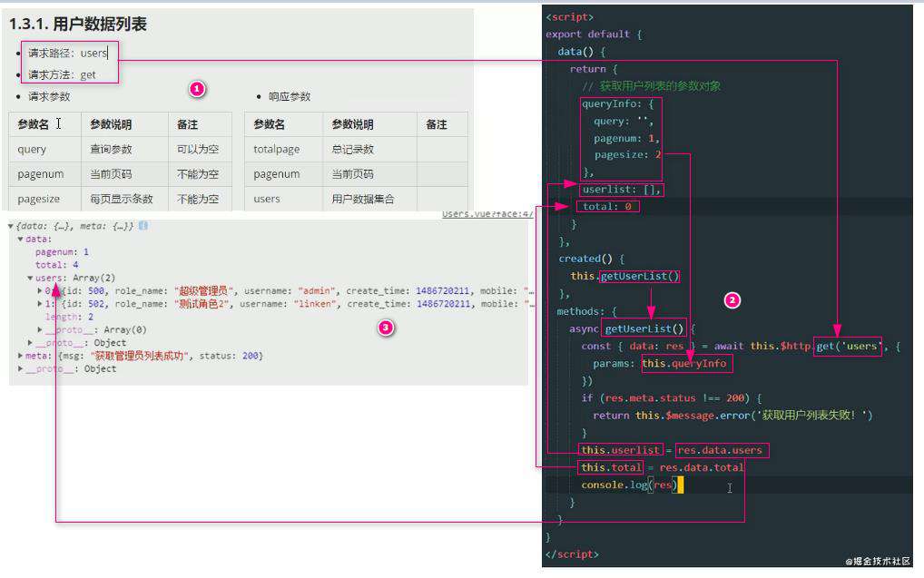Expand array item 0 with id 500
924x578 pixels.
[39, 291]
